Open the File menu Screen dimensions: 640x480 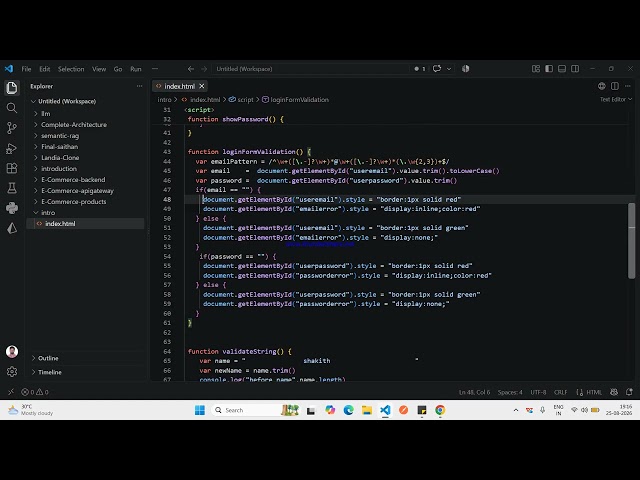coord(26,69)
